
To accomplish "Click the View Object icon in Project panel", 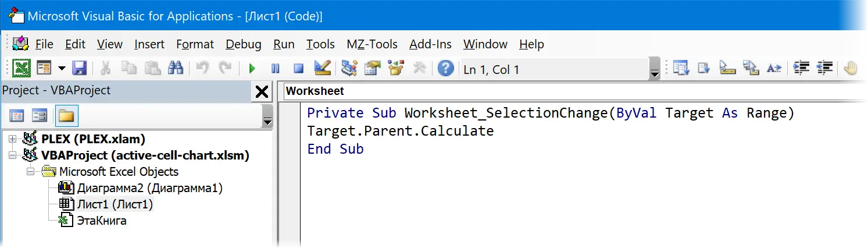I will pos(40,116).
